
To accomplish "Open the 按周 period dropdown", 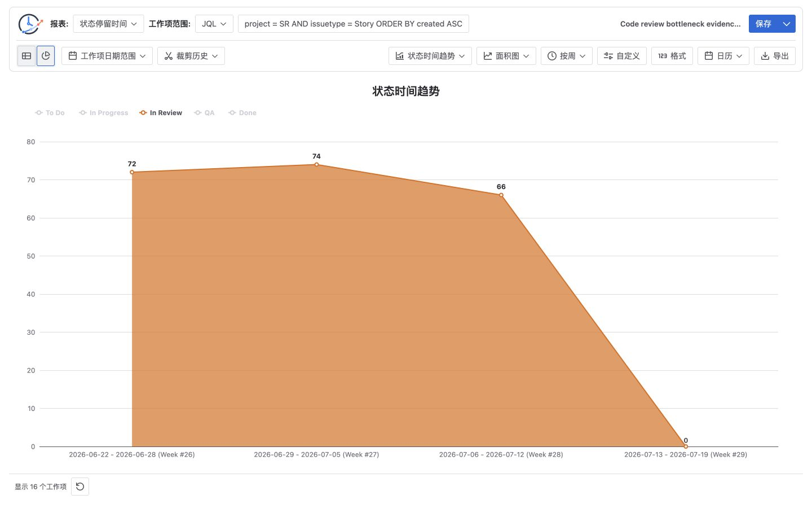I will pyautogui.click(x=567, y=56).
